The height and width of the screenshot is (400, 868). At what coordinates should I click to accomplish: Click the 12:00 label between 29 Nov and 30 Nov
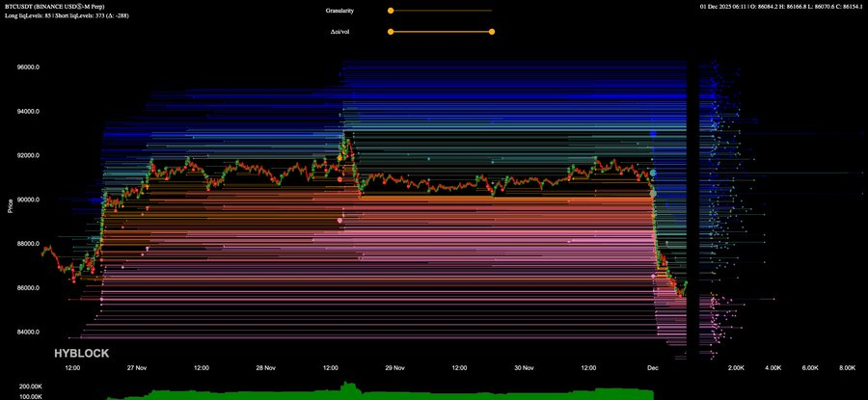[x=459, y=367]
